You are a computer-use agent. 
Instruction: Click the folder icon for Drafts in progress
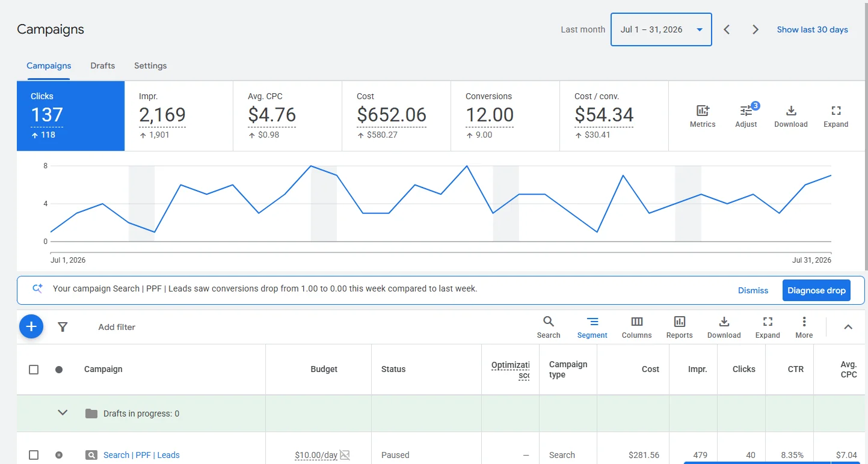click(91, 414)
